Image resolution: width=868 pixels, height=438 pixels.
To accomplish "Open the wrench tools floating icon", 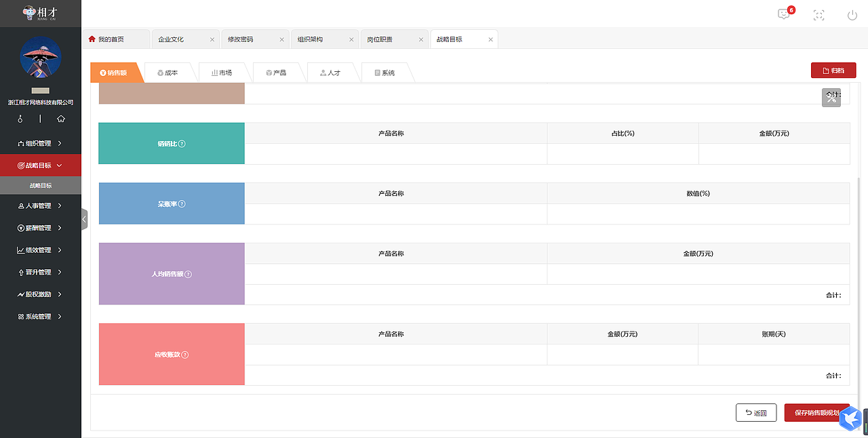I will (x=831, y=98).
